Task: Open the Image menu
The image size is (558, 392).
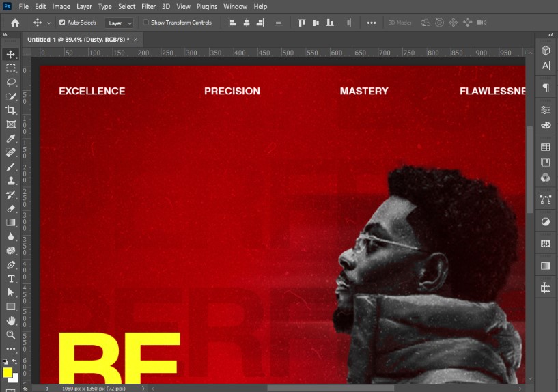Action: [61, 6]
